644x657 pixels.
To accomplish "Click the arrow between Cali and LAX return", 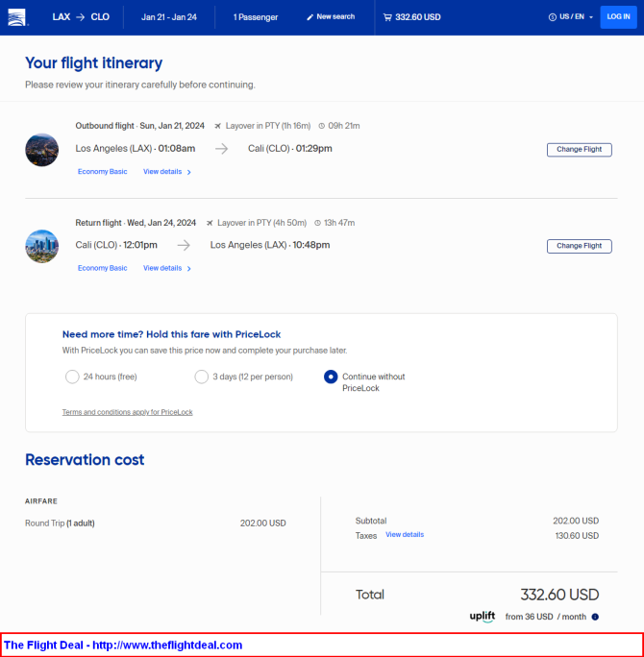I will (184, 245).
